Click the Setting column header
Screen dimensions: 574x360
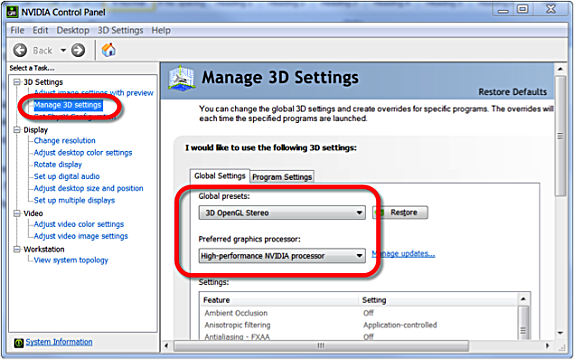tap(438, 300)
